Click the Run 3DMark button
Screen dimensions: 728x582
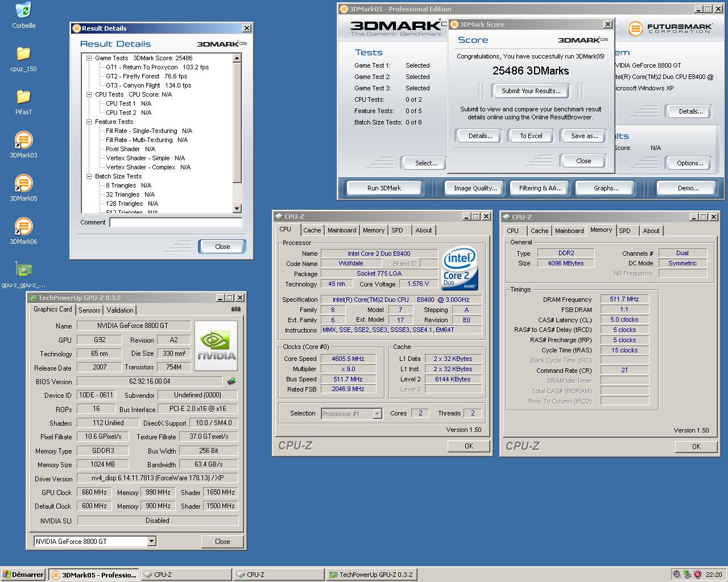384,188
